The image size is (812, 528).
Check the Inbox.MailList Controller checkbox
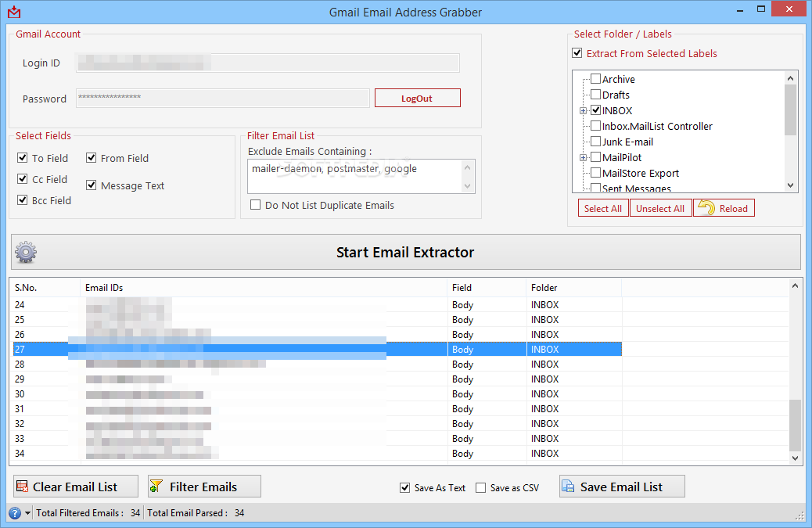(x=596, y=126)
